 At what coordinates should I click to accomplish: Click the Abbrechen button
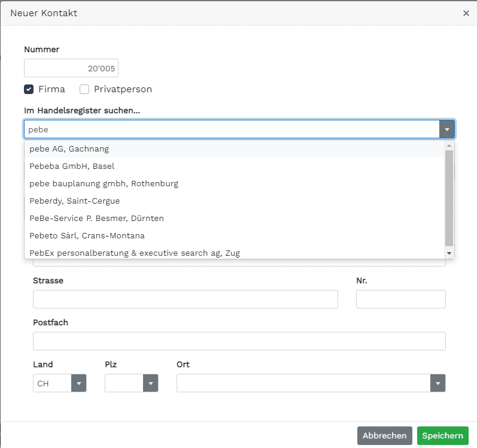pyautogui.click(x=384, y=435)
